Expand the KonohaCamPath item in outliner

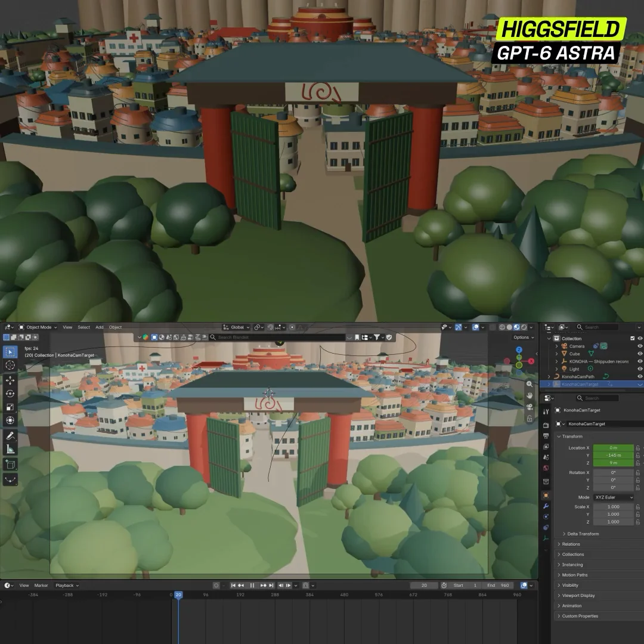pyautogui.click(x=549, y=377)
